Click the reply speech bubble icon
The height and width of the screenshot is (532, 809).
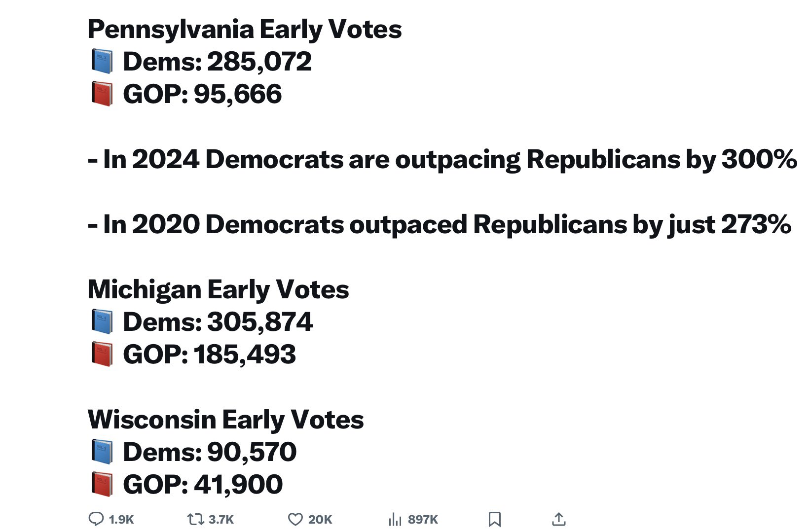tap(96, 519)
